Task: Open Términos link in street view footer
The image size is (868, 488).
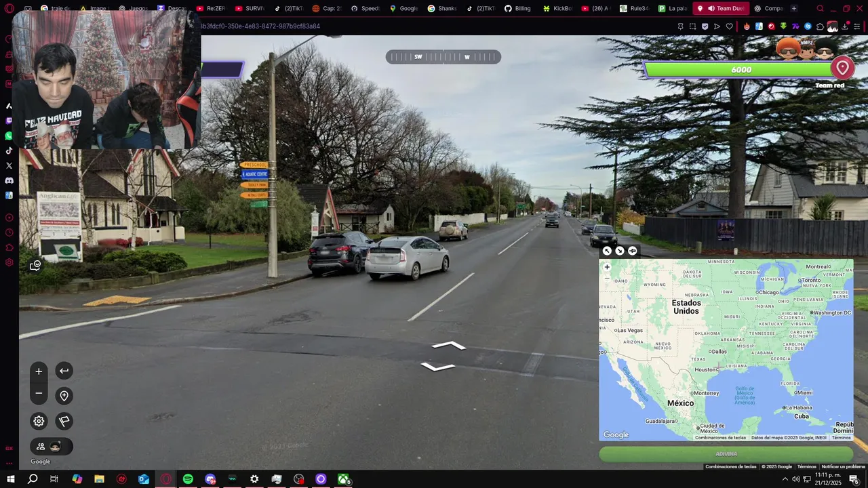Action: (807, 466)
